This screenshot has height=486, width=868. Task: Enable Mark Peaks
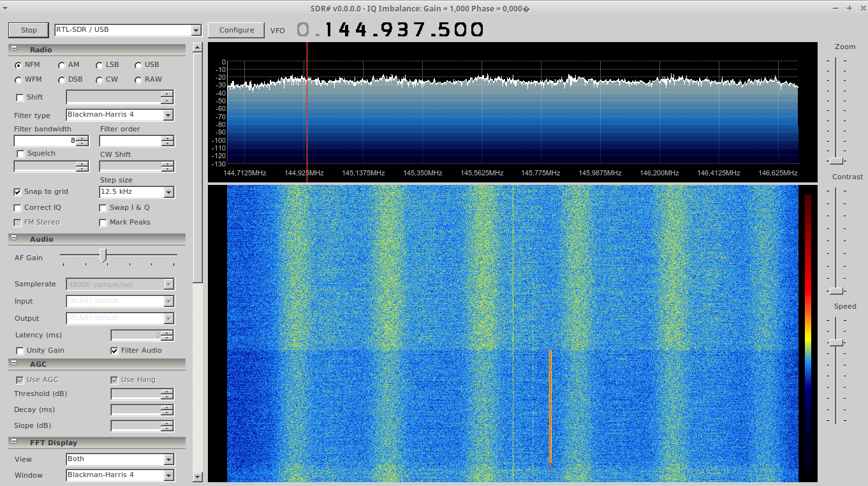[103, 222]
